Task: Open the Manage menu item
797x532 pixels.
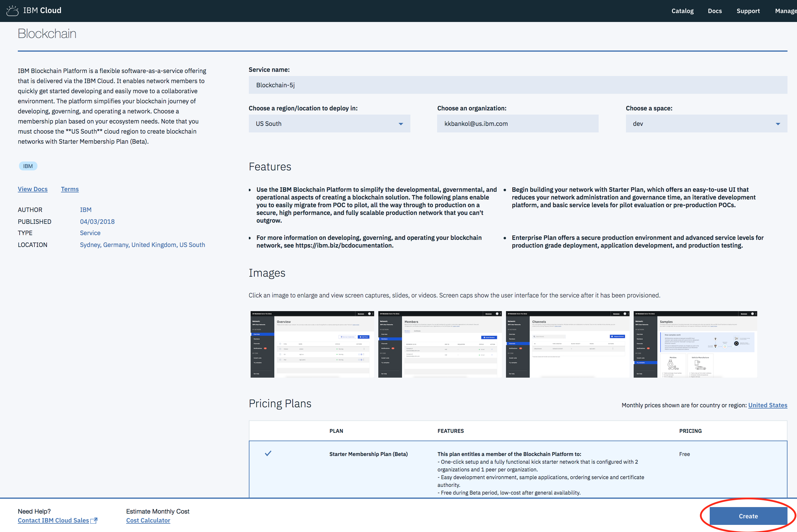Action: (786, 11)
